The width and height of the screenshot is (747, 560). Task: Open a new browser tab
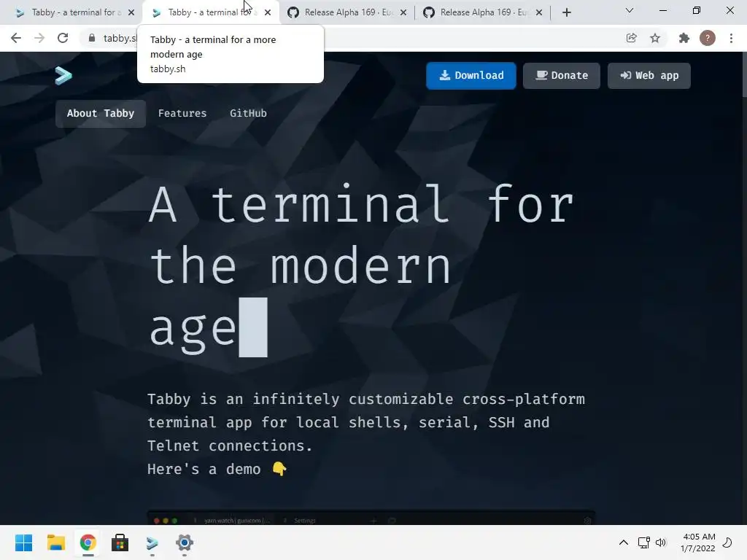pos(566,12)
